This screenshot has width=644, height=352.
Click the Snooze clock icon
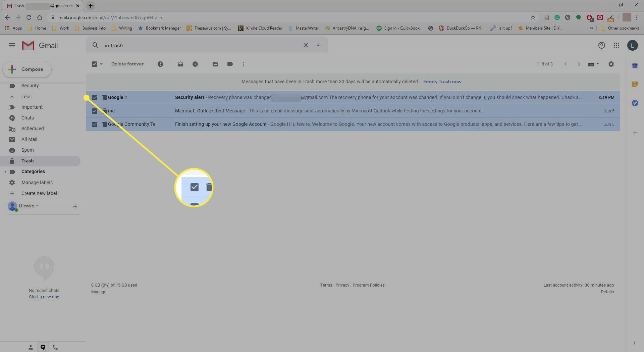click(195, 64)
